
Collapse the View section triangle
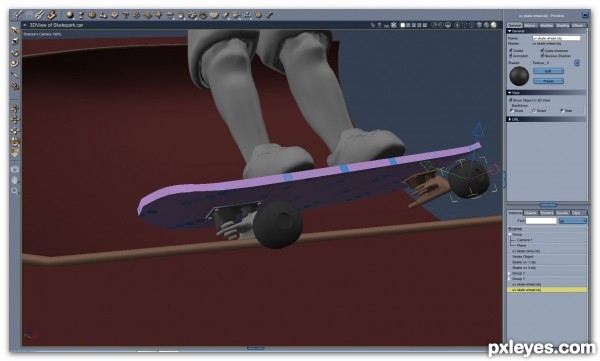(x=510, y=93)
